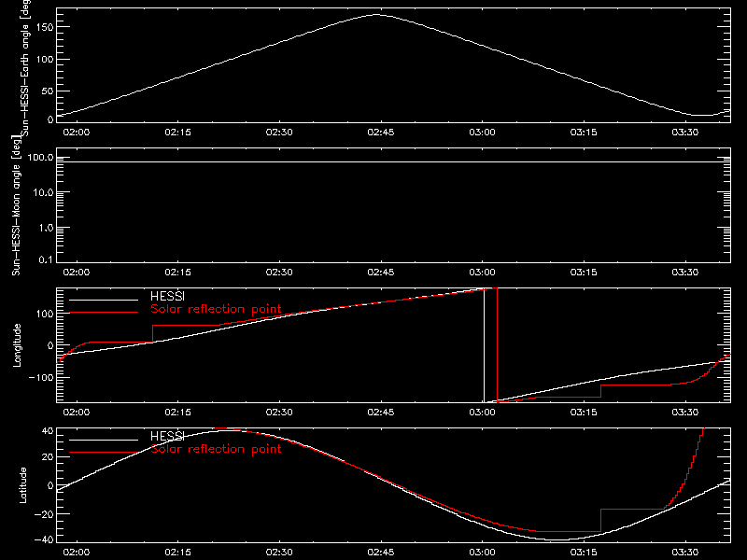This screenshot has height=560, width=747.
Task: Click the 100.0 tick label on Moon angle plot
Action: click(40, 157)
